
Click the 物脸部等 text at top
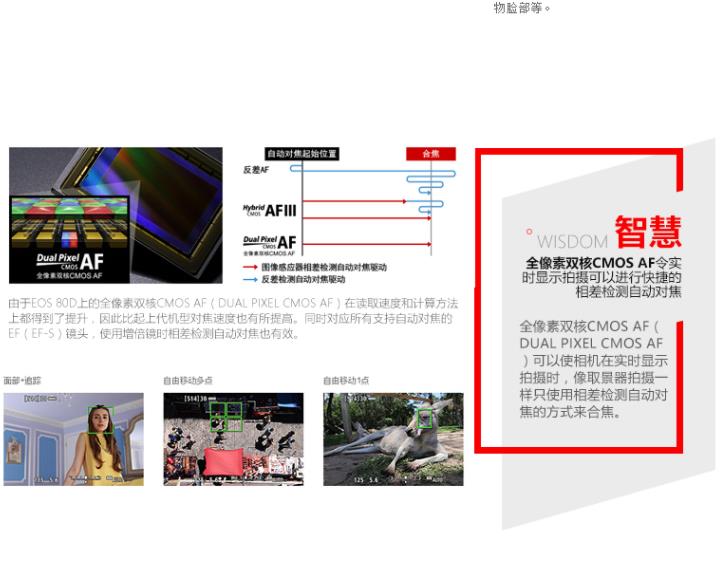point(522,8)
